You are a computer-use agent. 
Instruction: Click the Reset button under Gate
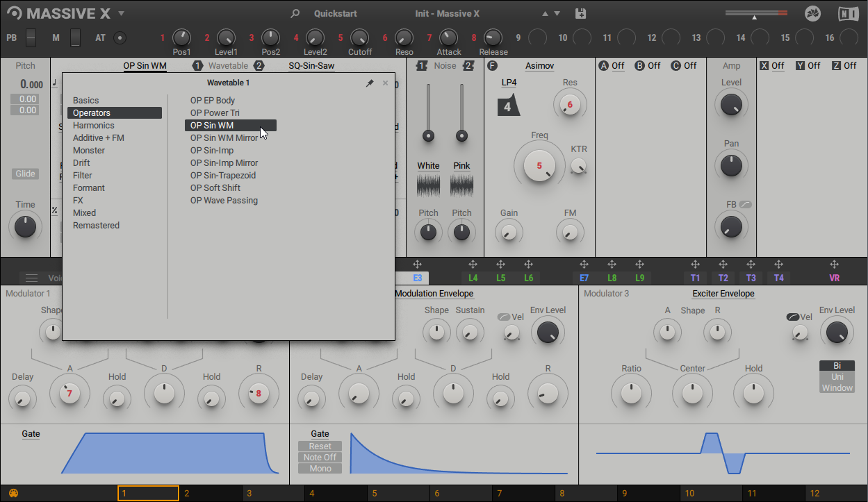click(x=320, y=446)
